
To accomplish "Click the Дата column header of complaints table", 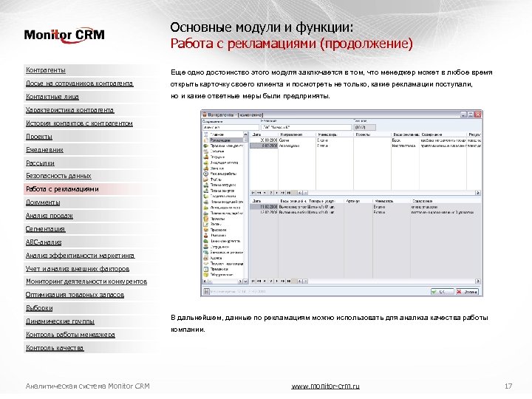I will (x=264, y=134).
